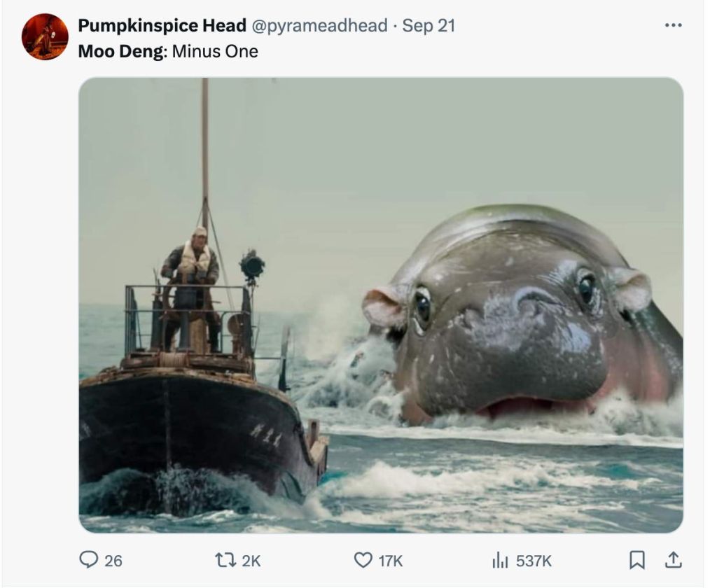This screenshot has width=717, height=588.
Task: Click the Pumpkinspice Head display name
Action: point(162,25)
